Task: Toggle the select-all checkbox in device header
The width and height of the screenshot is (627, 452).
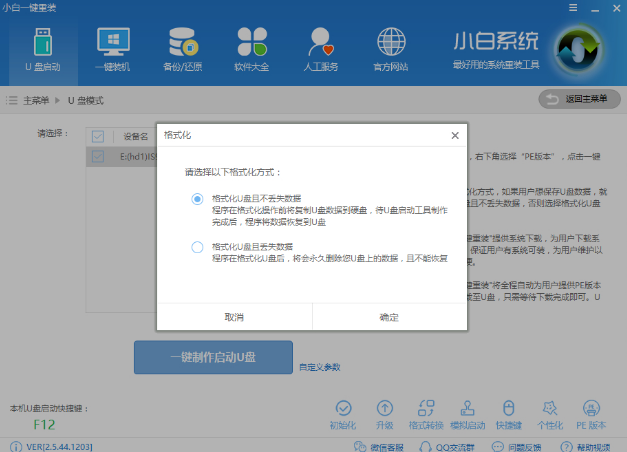Action: click(98, 136)
